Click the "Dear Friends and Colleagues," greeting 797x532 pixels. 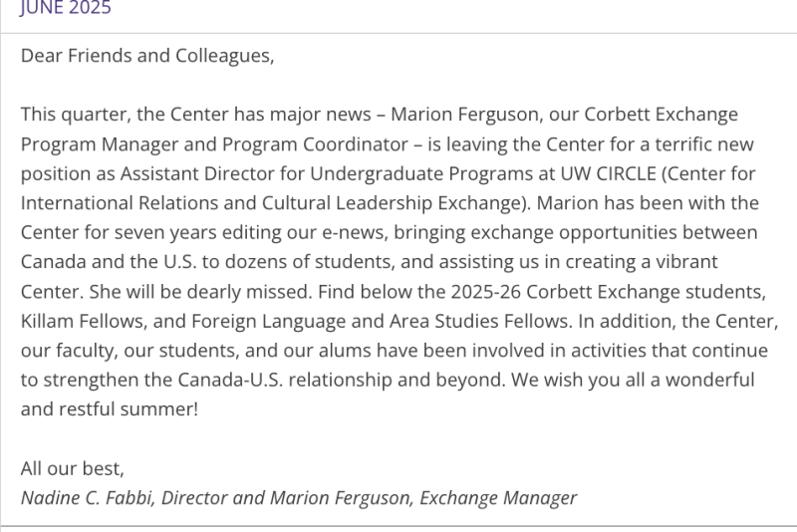(x=147, y=56)
